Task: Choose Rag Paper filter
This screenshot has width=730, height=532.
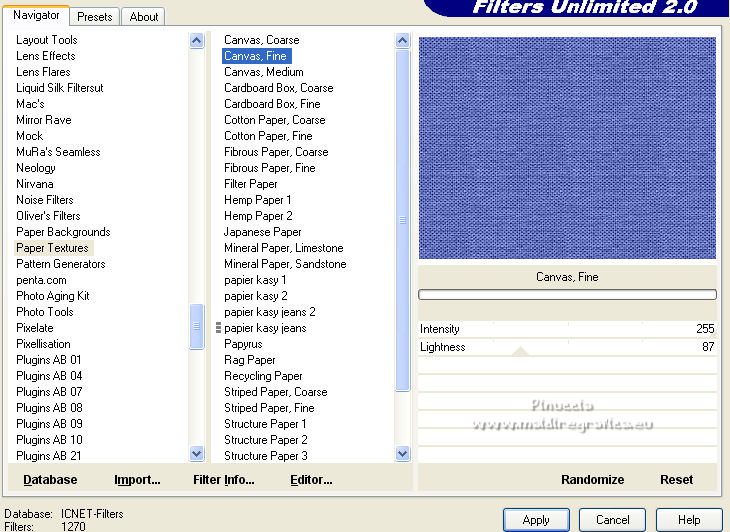Action: pyautogui.click(x=250, y=360)
